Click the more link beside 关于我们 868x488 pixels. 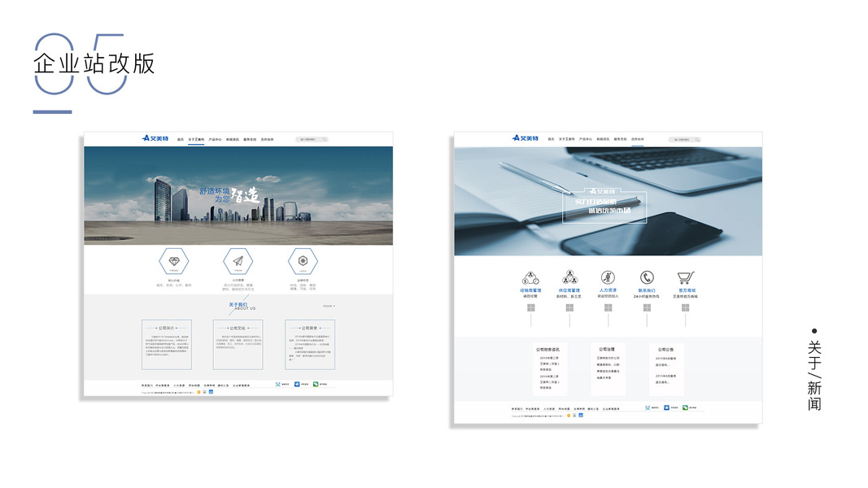[x=329, y=306]
